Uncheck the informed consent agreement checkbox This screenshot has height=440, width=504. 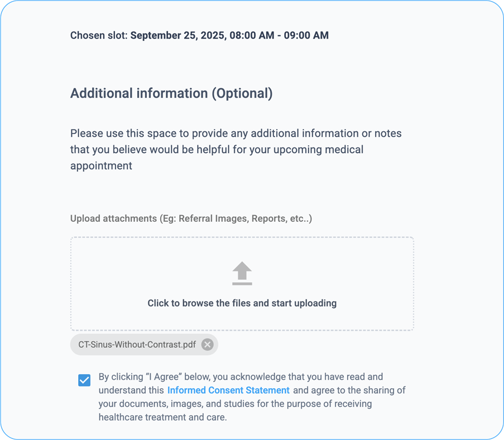pos(84,381)
